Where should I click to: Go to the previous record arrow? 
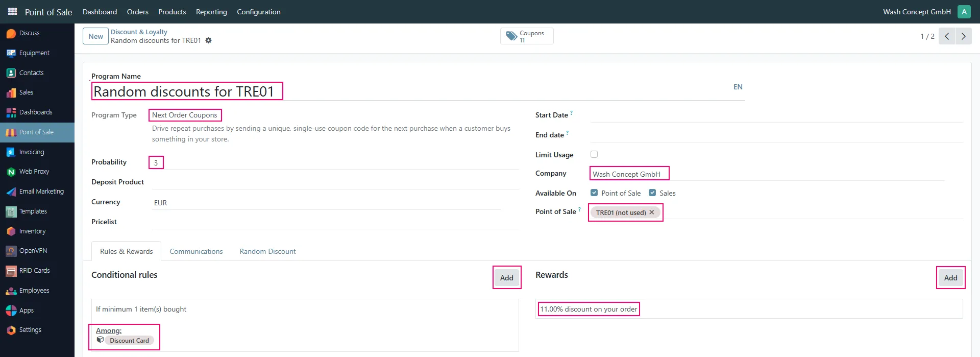[947, 36]
